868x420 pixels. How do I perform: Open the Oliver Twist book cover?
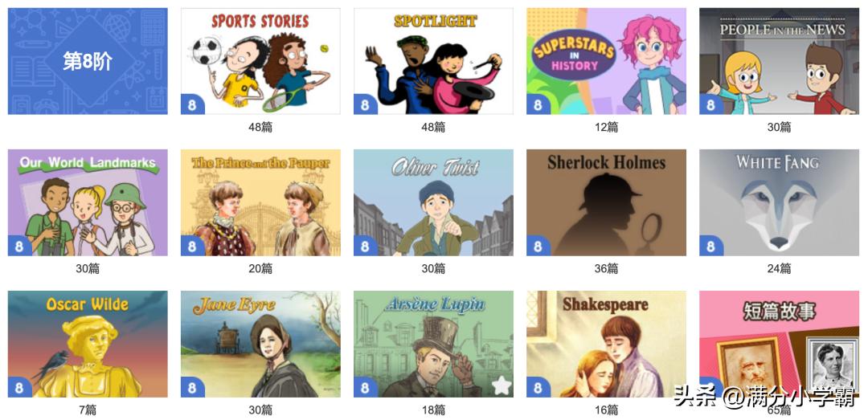pos(433,202)
